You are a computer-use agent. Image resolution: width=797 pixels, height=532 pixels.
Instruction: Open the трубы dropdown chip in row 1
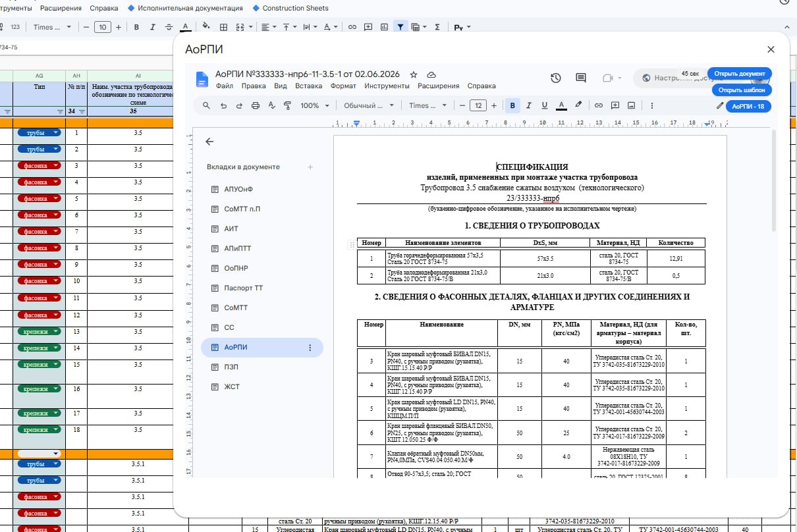coord(40,133)
